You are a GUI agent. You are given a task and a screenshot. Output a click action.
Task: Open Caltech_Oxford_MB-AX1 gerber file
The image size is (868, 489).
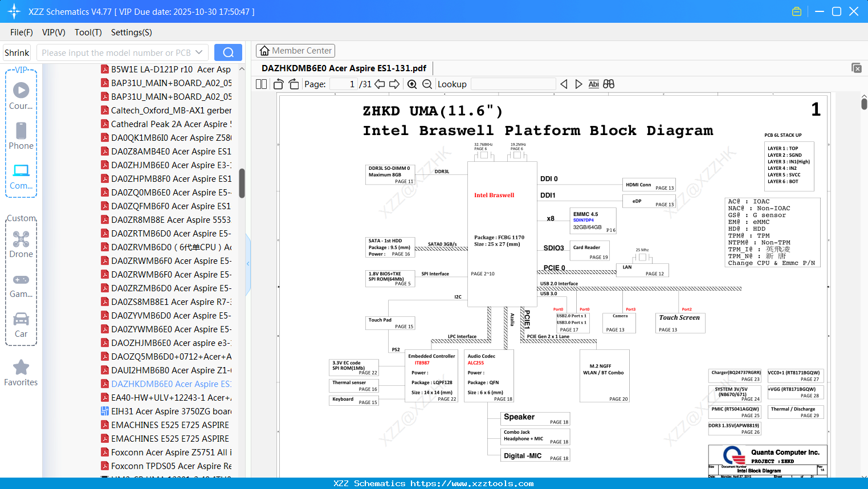click(x=166, y=111)
